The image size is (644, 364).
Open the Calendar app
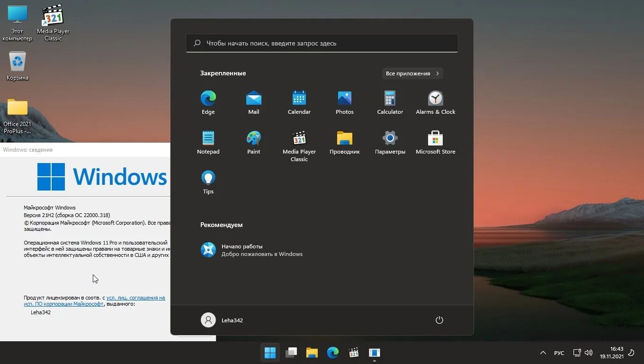[299, 103]
